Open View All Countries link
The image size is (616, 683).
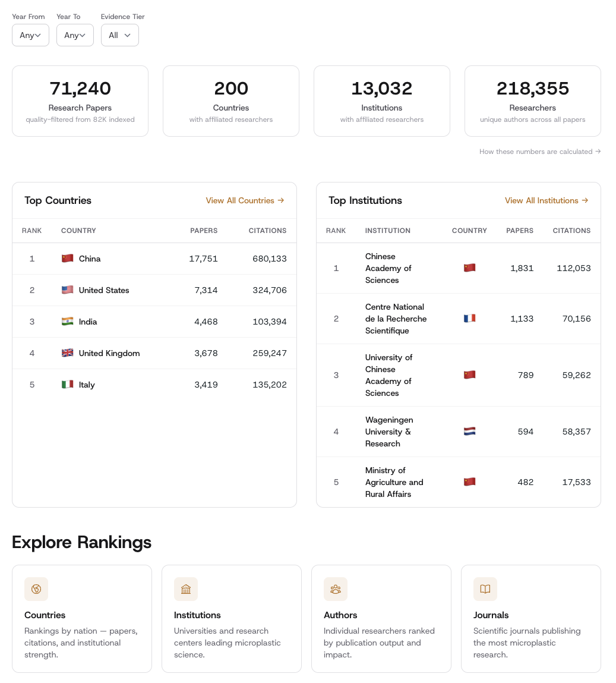coord(245,200)
